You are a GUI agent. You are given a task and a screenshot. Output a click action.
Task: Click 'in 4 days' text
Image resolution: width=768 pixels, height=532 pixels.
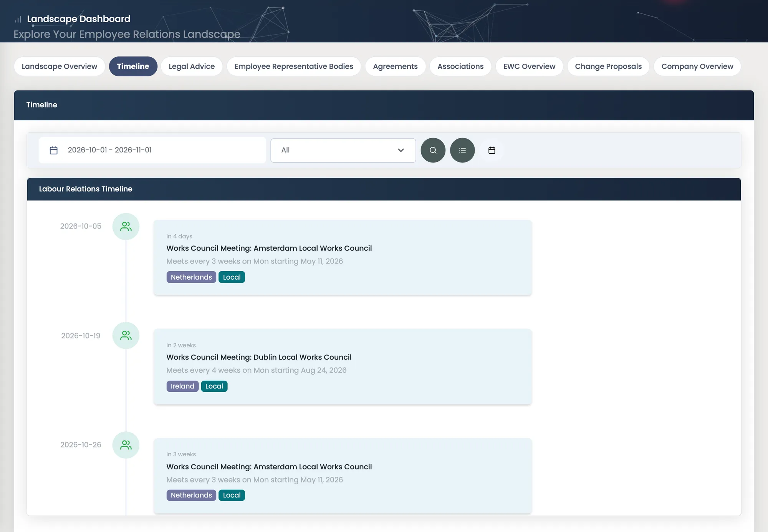(179, 236)
